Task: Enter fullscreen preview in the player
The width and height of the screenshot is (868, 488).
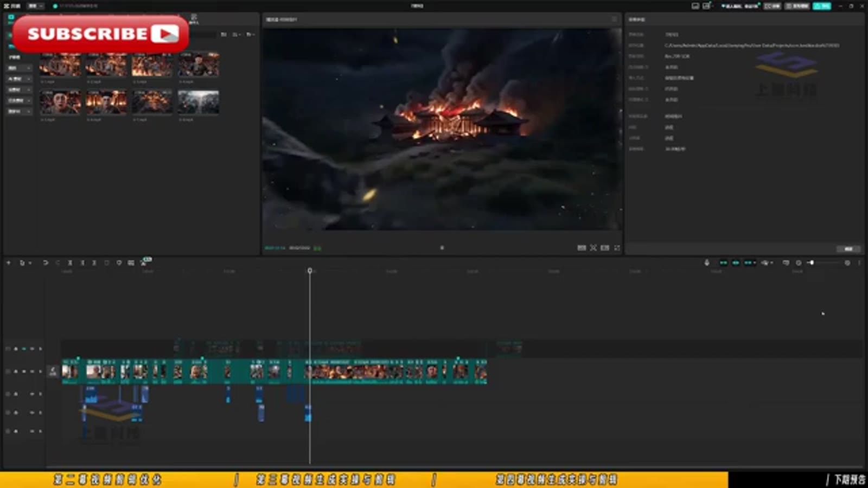Action: coord(617,248)
